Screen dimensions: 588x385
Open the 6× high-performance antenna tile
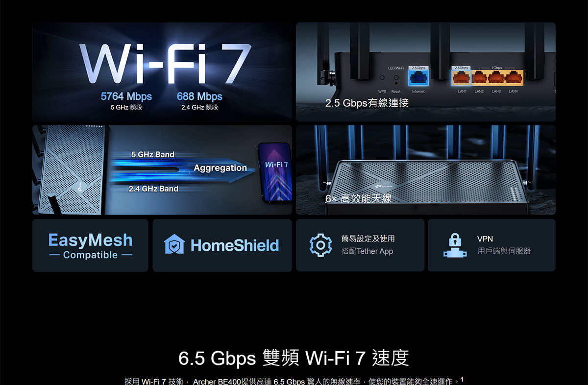coord(426,170)
